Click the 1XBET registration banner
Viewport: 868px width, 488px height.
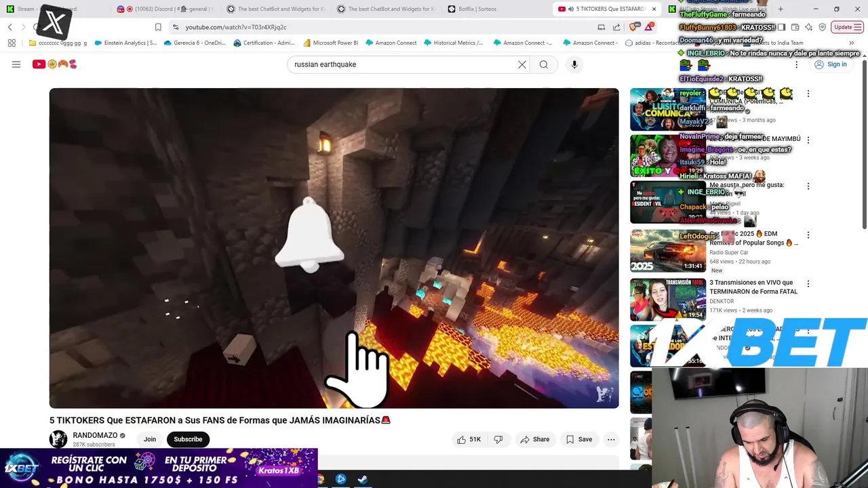click(159, 468)
